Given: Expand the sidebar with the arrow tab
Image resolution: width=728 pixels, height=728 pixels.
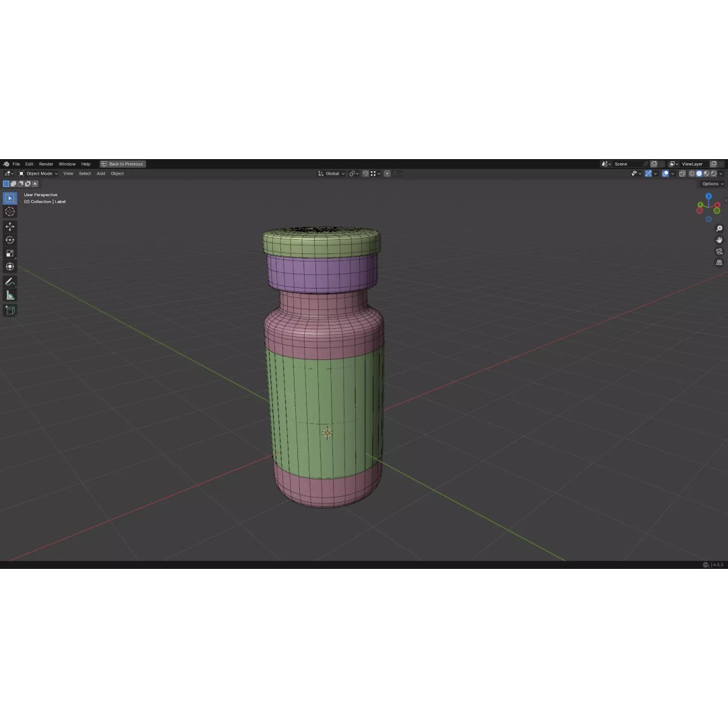Looking at the screenshot, I should tap(726, 200).
